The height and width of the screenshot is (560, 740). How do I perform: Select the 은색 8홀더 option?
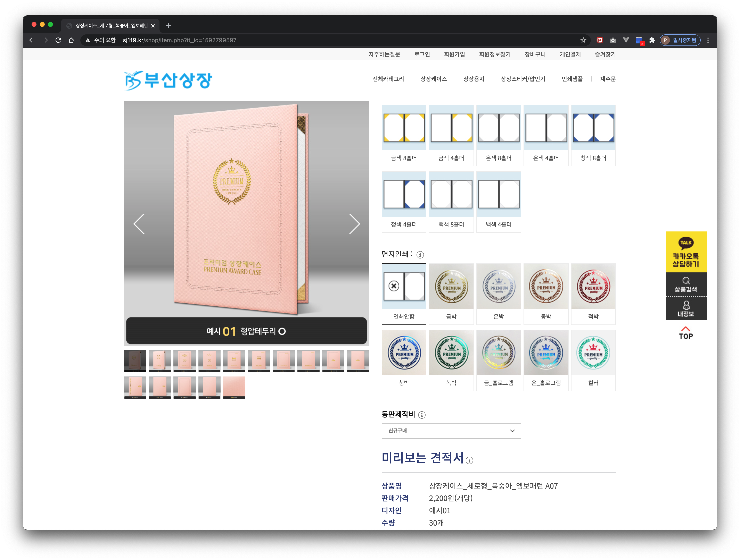[x=499, y=135]
